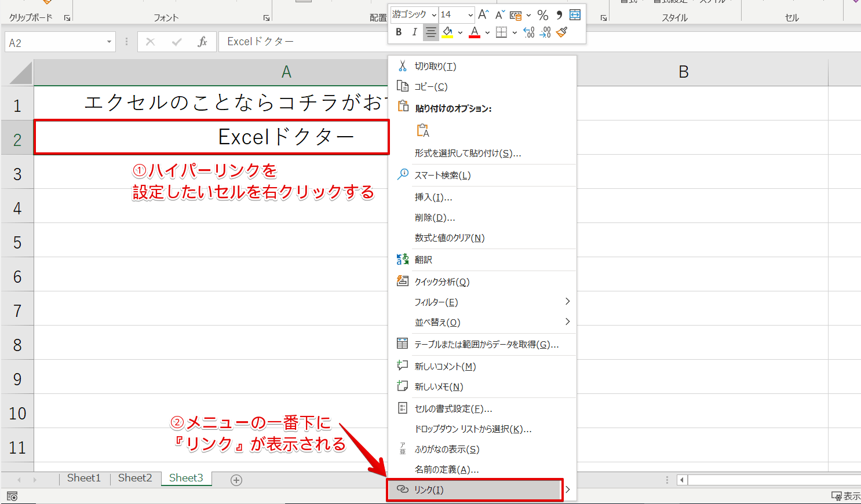Open accounting format dropdown arrow
The height and width of the screenshot is (504, 861).
(528, 15)
